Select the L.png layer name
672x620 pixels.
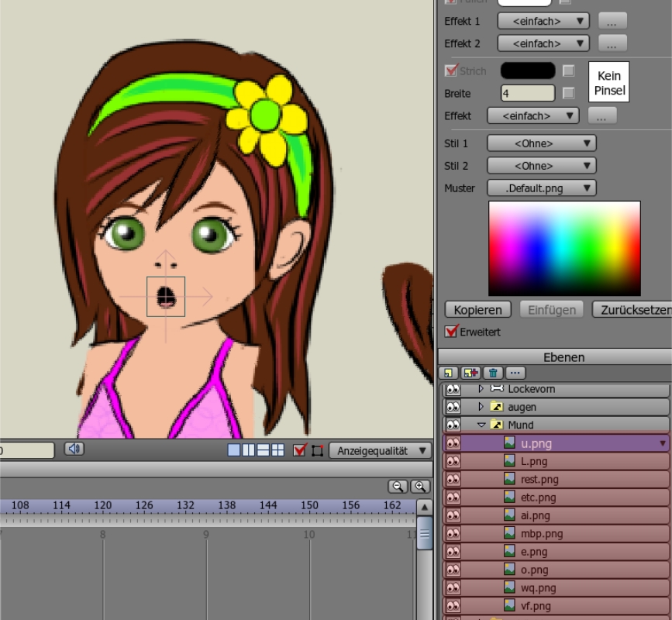[x=533, y=461]
